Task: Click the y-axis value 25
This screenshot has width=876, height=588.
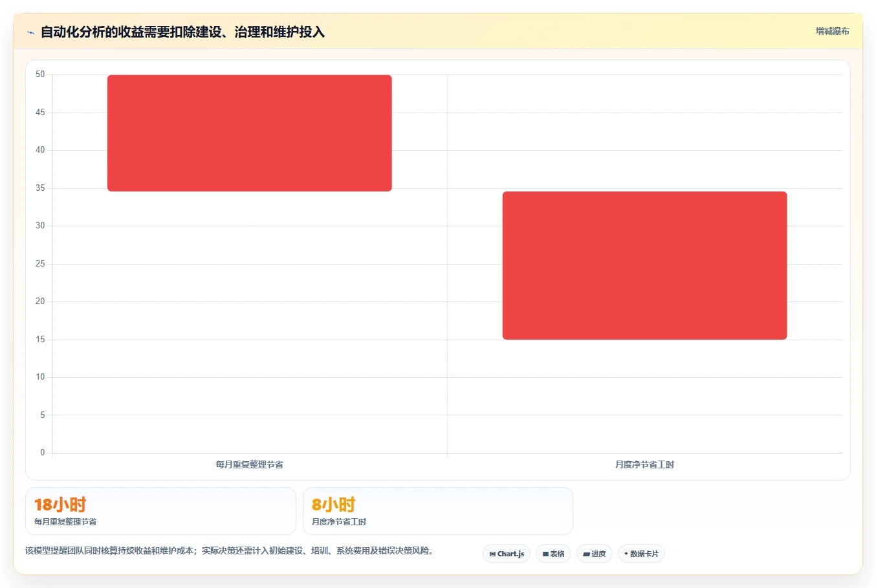Action: [x=40, y=264]
